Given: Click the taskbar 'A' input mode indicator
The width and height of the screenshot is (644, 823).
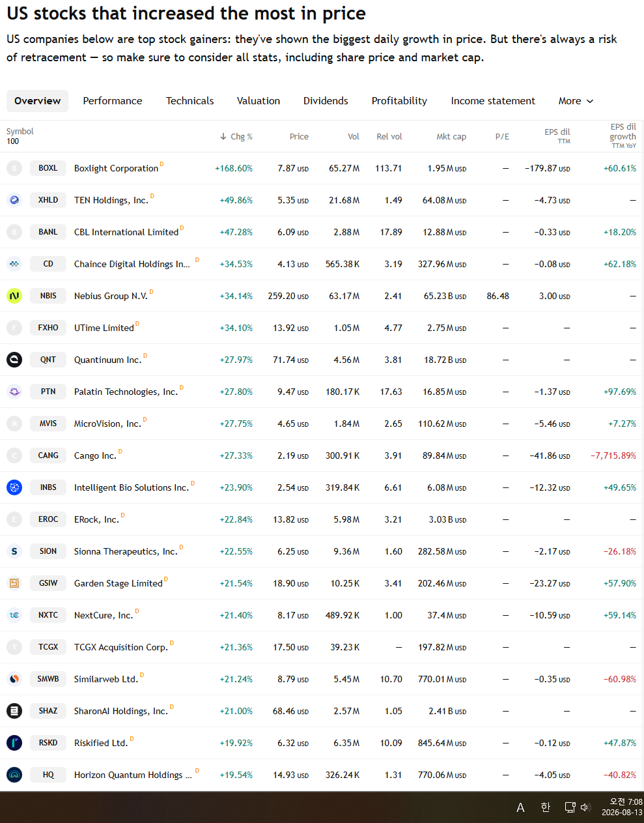Looking at the screenshot, I should (520, 807).
